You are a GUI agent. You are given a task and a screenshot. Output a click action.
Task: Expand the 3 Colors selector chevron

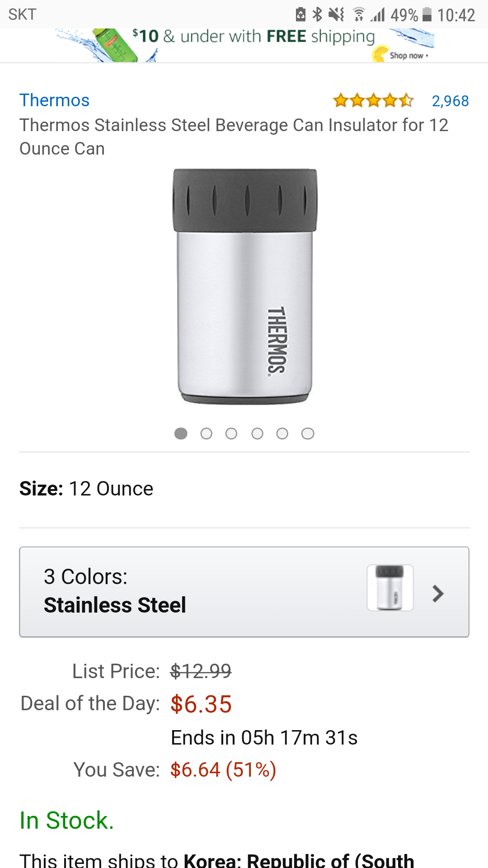pos(437,593)
